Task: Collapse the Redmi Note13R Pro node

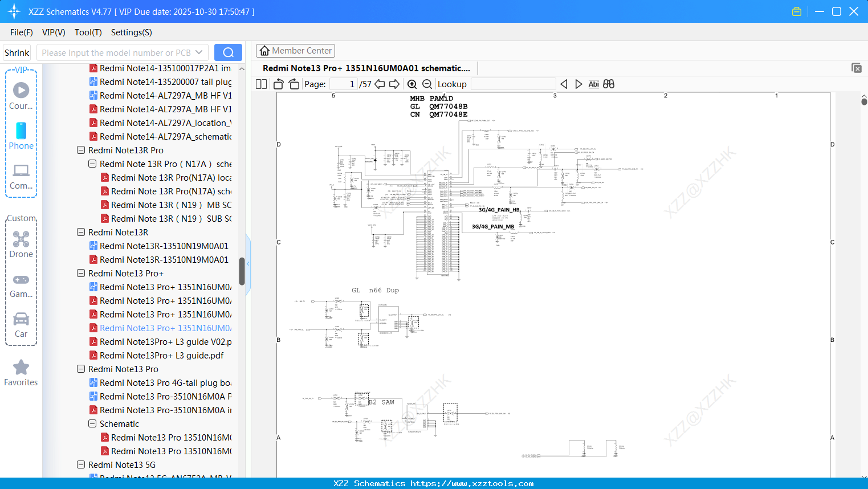Action: tap(80, 150)
